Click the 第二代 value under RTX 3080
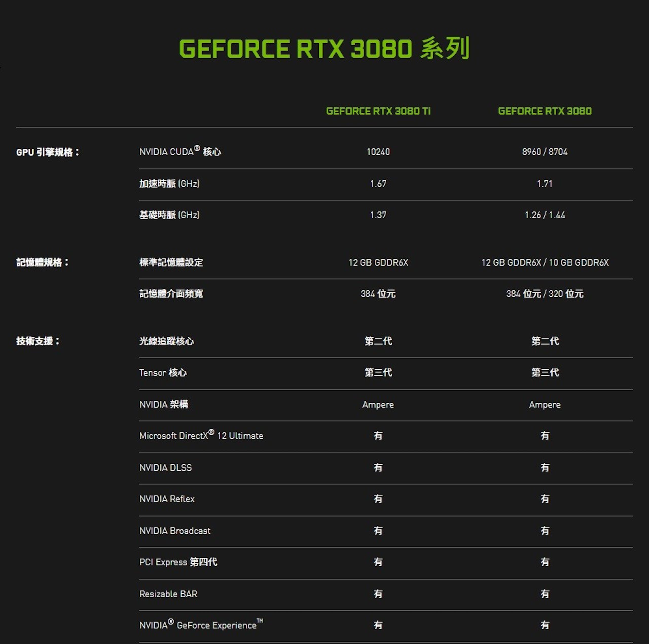Viewport: 649px width, 644px height. 545,341
